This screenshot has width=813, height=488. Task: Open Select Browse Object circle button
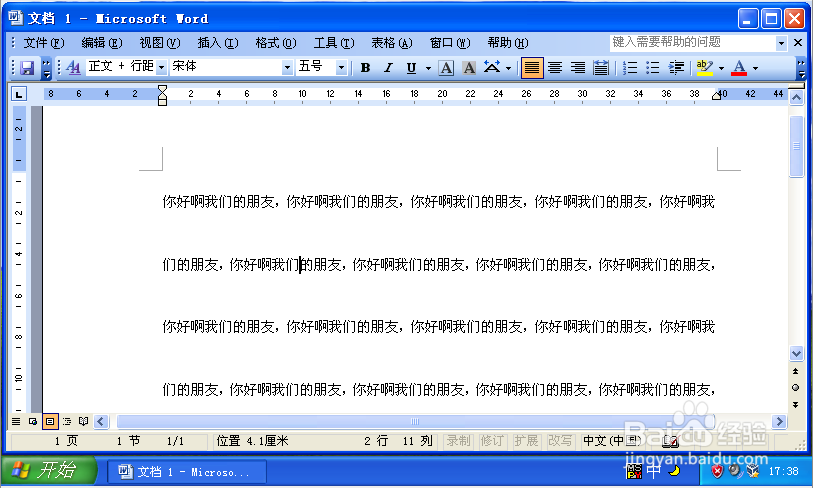(x=795, y=387)
